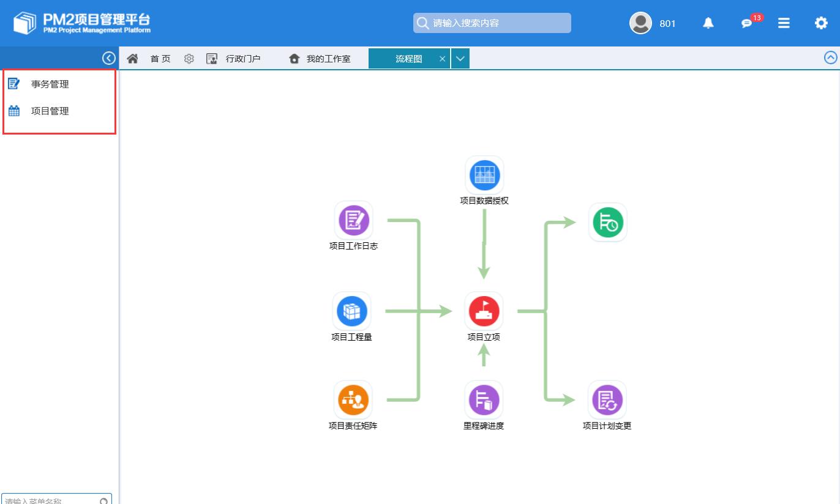
Task: Click the 项目工程量 blue cube icon
Action: coord(352,311)
